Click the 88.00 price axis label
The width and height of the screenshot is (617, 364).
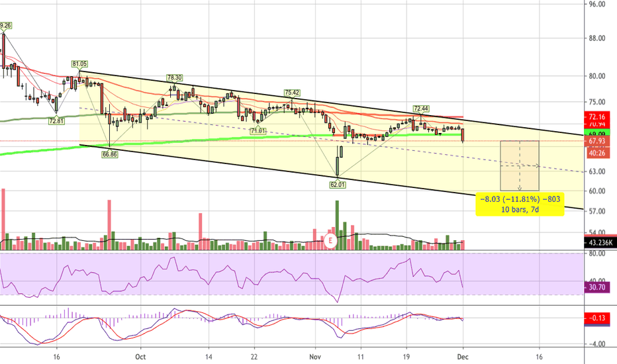point(597,38)
